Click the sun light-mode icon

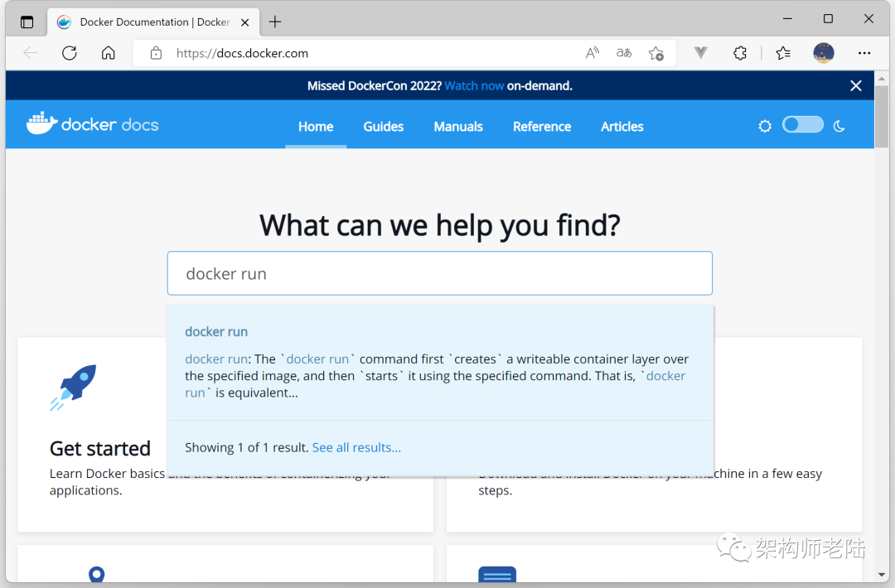point(765,126)
